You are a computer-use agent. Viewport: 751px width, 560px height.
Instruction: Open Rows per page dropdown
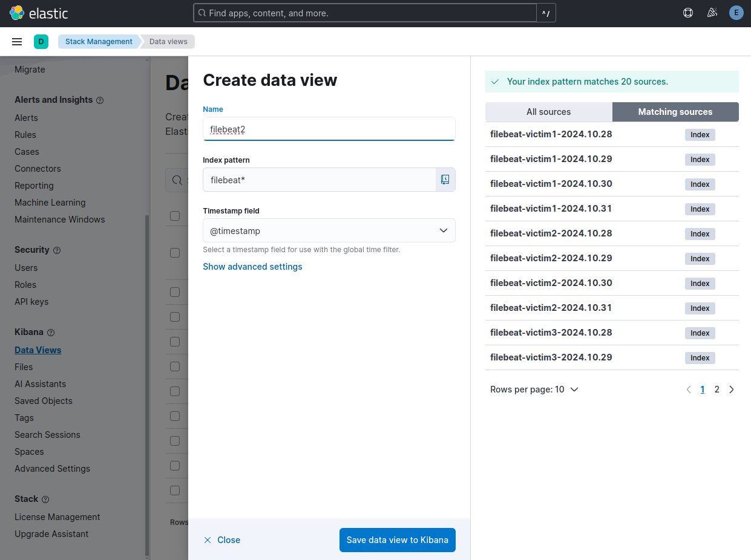tap(534, 389)
